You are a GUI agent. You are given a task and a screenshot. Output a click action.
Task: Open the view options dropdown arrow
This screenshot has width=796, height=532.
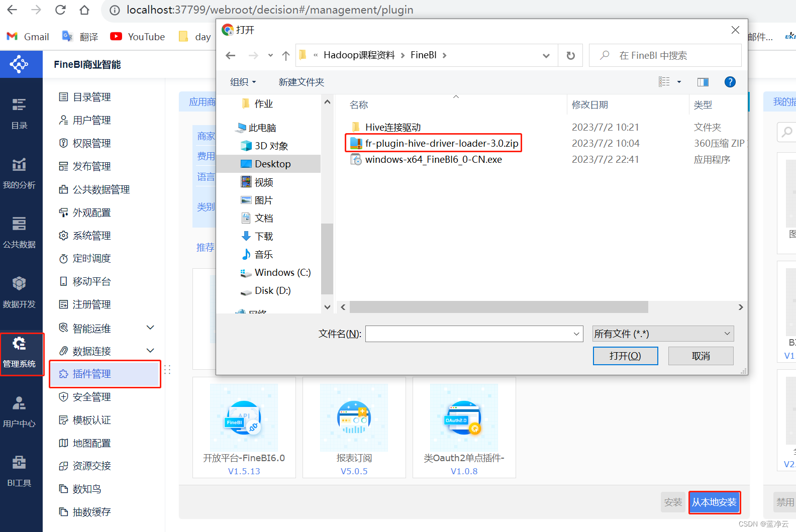pos(679,82)
